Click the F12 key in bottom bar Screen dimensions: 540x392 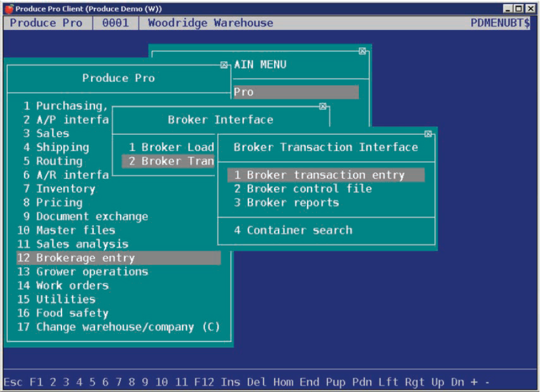(204, 382)
